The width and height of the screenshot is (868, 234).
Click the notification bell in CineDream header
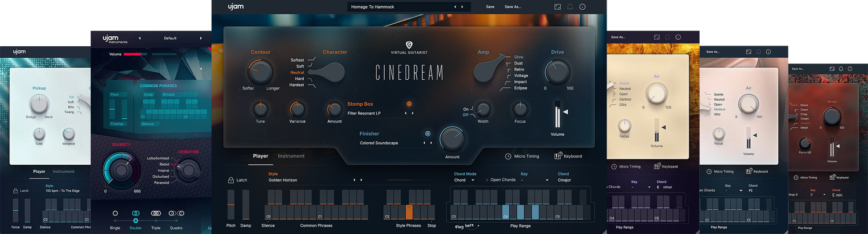tap(570, 7)
